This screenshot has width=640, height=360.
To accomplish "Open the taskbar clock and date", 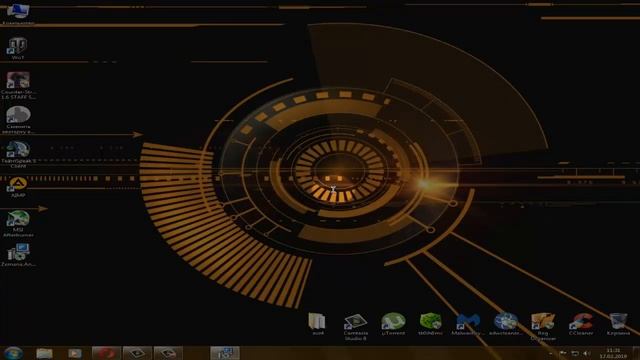I will tap(613, 353).
